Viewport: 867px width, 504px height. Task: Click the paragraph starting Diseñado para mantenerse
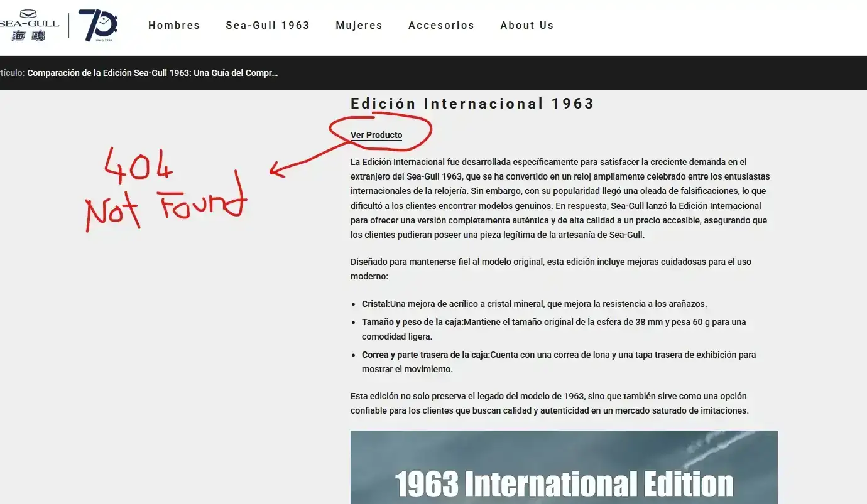tap(550, 269)
